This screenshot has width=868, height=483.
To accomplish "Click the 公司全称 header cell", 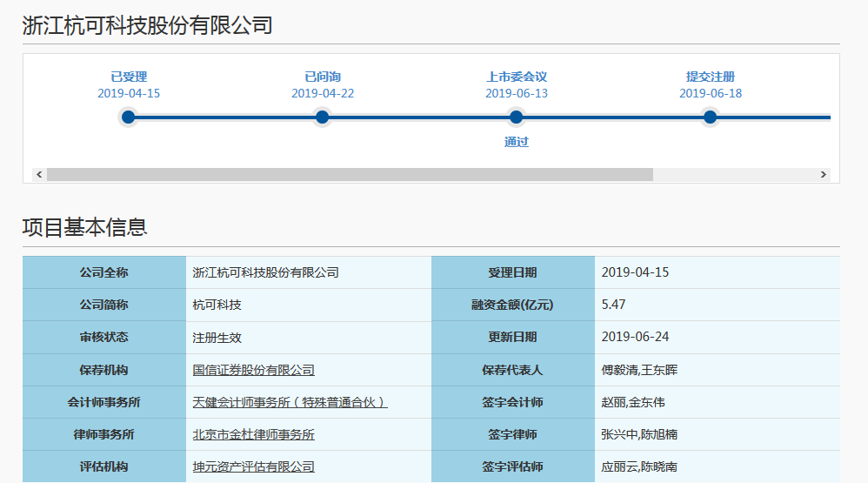I will [x=104, y=272].
